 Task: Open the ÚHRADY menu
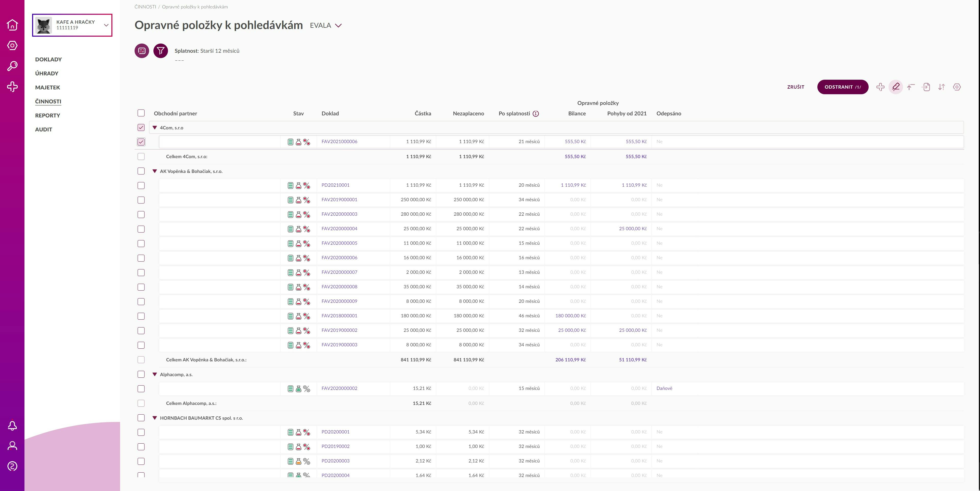[46, 73]
